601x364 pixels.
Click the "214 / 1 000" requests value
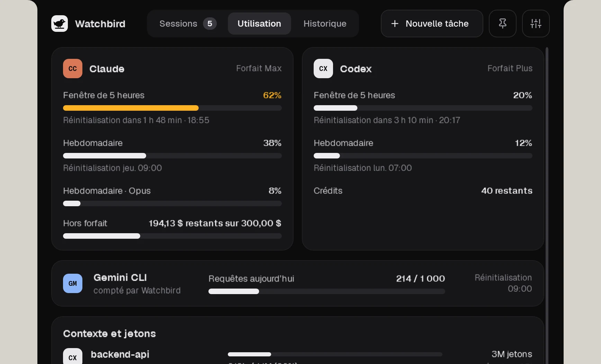point(421,279)
